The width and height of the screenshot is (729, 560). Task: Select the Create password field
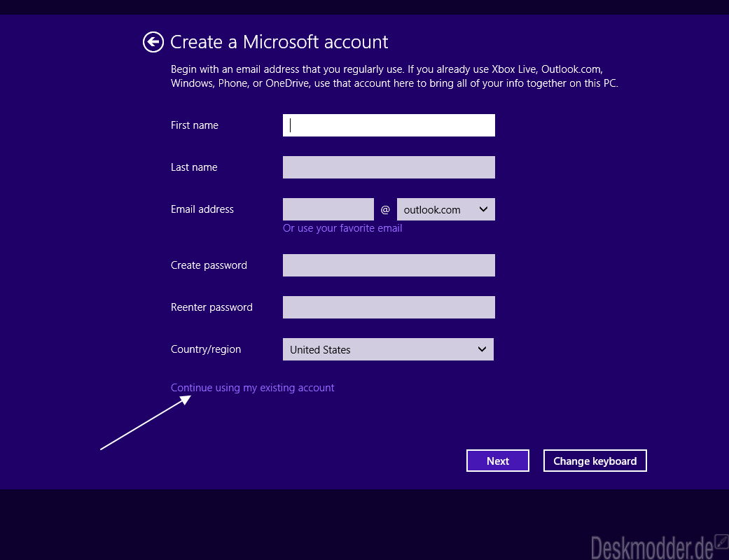point(389,265)
